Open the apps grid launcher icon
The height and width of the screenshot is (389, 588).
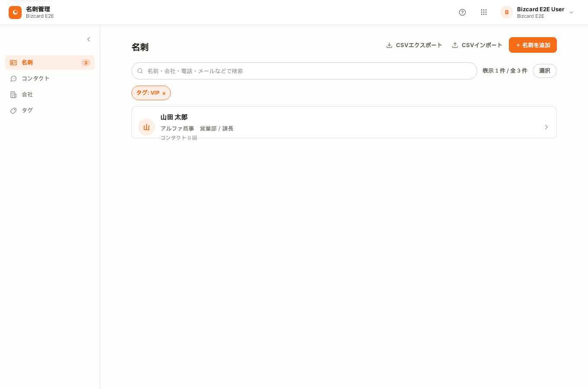484,12
